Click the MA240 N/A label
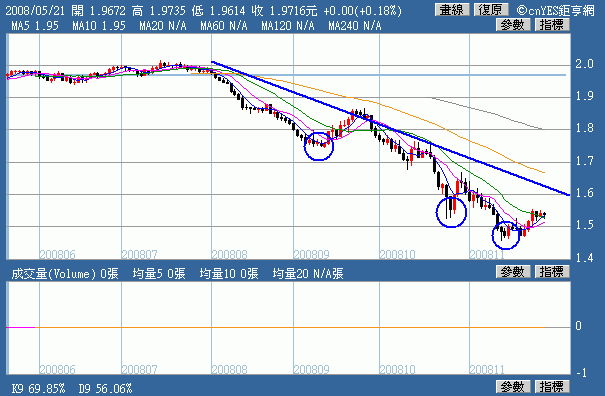The width and height of the screenshot is (605, 396). click(355, 26)
